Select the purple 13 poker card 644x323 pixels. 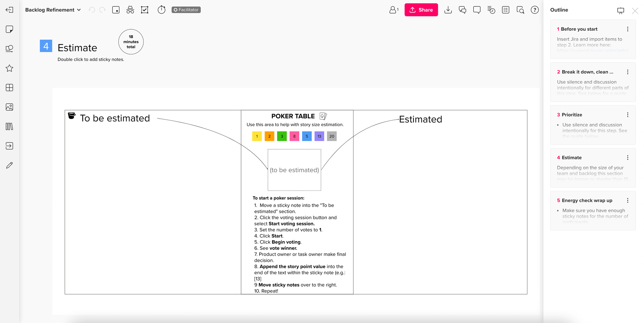coord(319,136)
